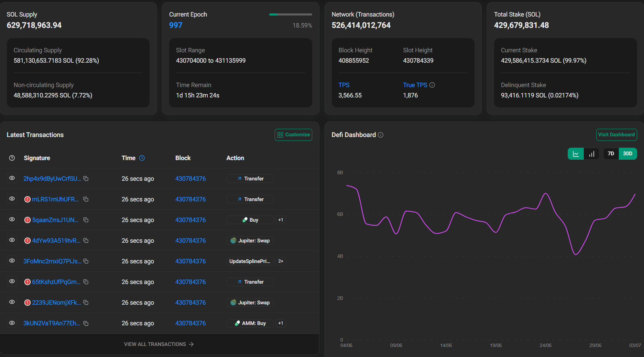The width and height of the screenshot is (644, 357).
Task: Click the Defi Dashboard info icon
Action: point(381,135)
